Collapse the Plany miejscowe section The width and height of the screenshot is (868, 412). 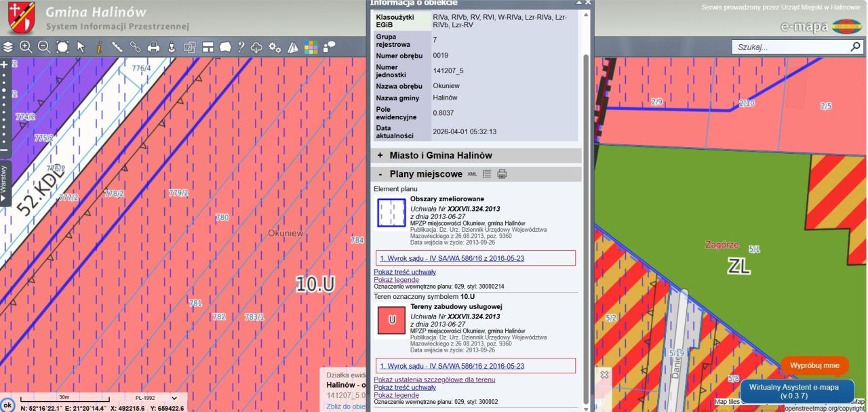(380, 174)
